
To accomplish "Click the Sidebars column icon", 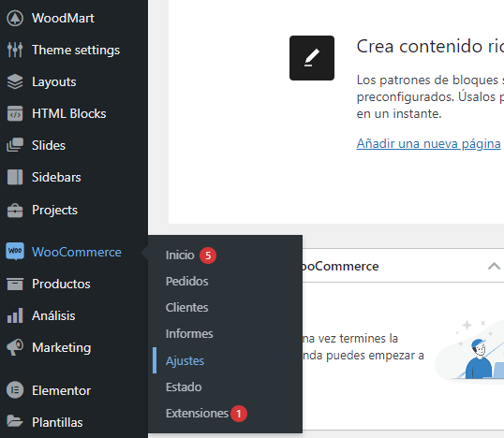I will tap(15, 177).
